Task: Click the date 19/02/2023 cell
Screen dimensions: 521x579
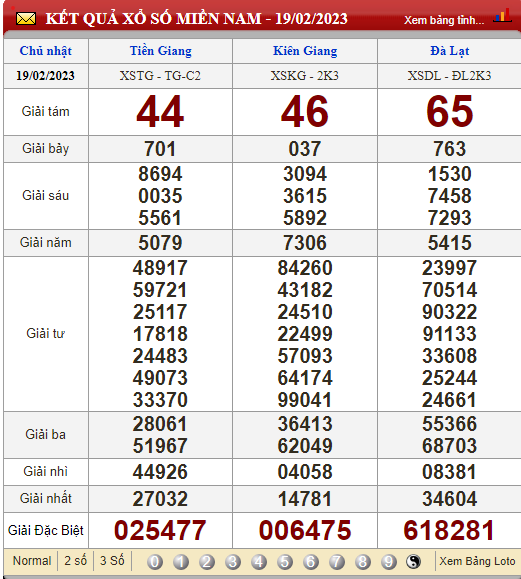Action: pos(45,76)
